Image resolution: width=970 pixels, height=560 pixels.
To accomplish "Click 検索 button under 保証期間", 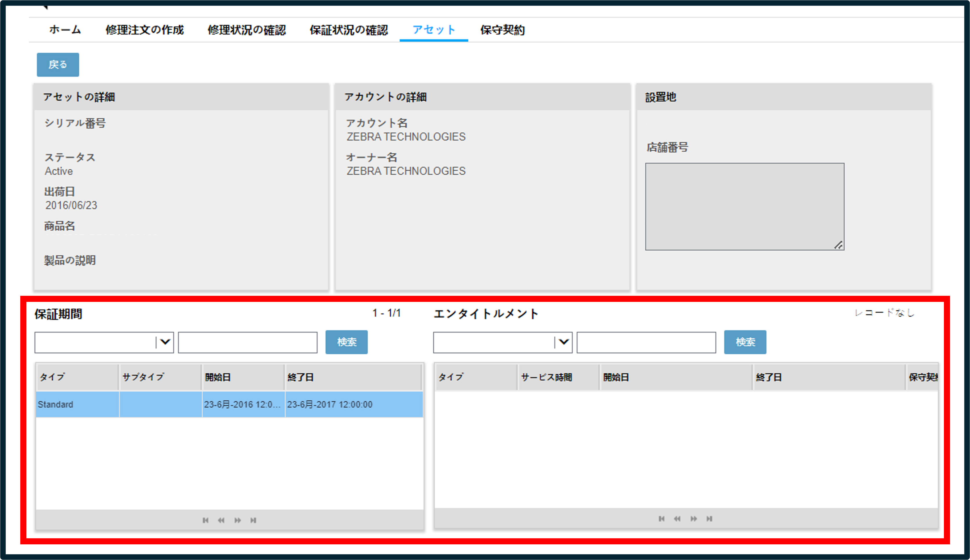I will click(x=347, y=342).
